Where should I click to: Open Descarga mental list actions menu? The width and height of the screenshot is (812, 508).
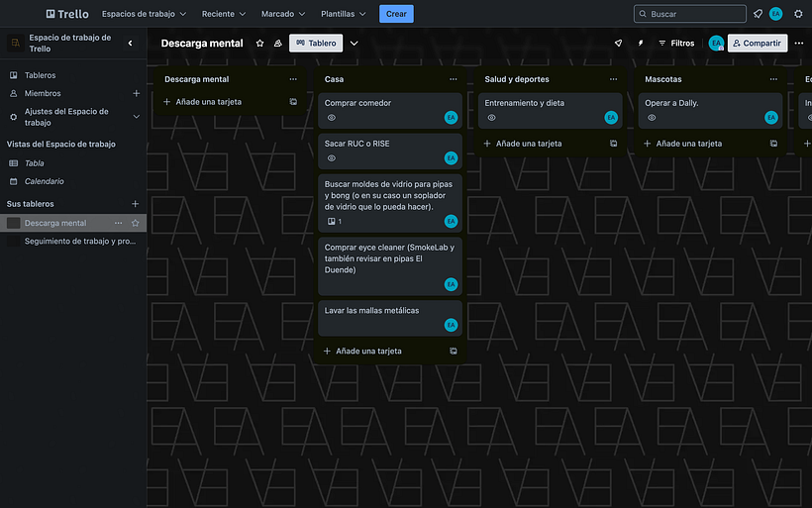293,79
